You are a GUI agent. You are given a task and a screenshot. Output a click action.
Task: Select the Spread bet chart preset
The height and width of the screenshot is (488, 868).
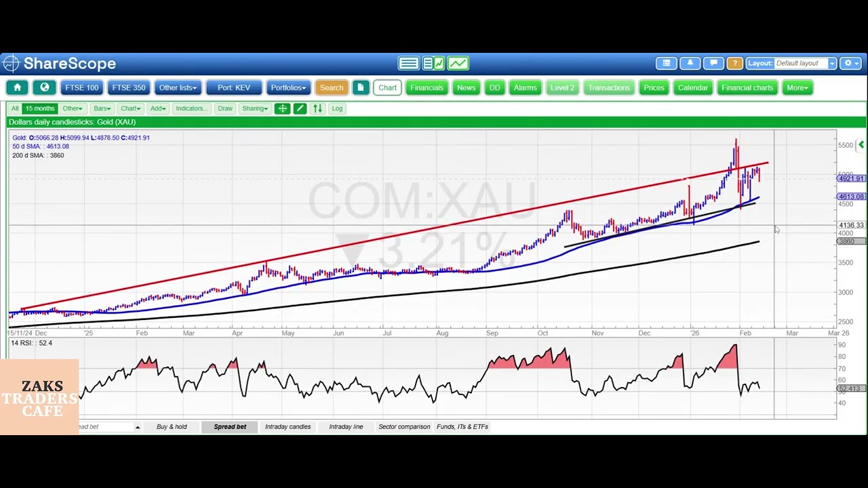click(230, 427)
